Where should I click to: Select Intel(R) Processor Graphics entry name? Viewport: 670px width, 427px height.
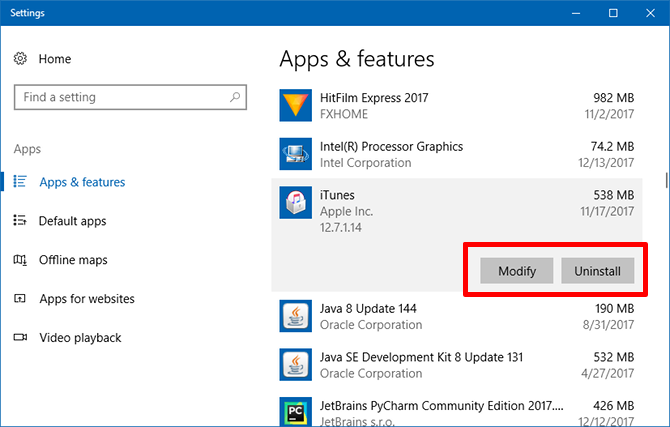pyautogui.click(x=391, y=147)
